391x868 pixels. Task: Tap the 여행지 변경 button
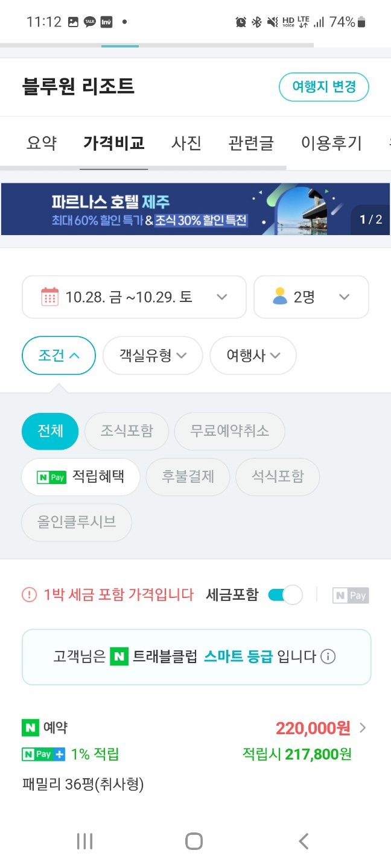323,87
